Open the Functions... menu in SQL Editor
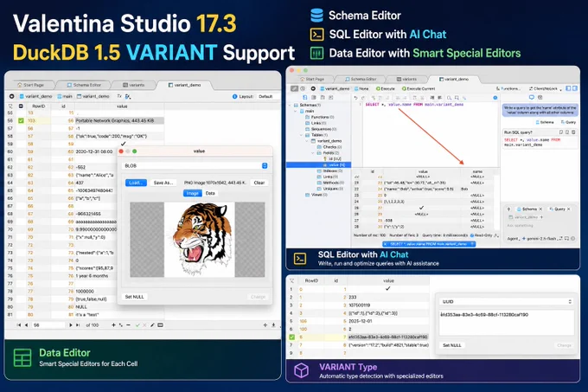Viewport: 588px width, 392px height. [x=508, y=89]
